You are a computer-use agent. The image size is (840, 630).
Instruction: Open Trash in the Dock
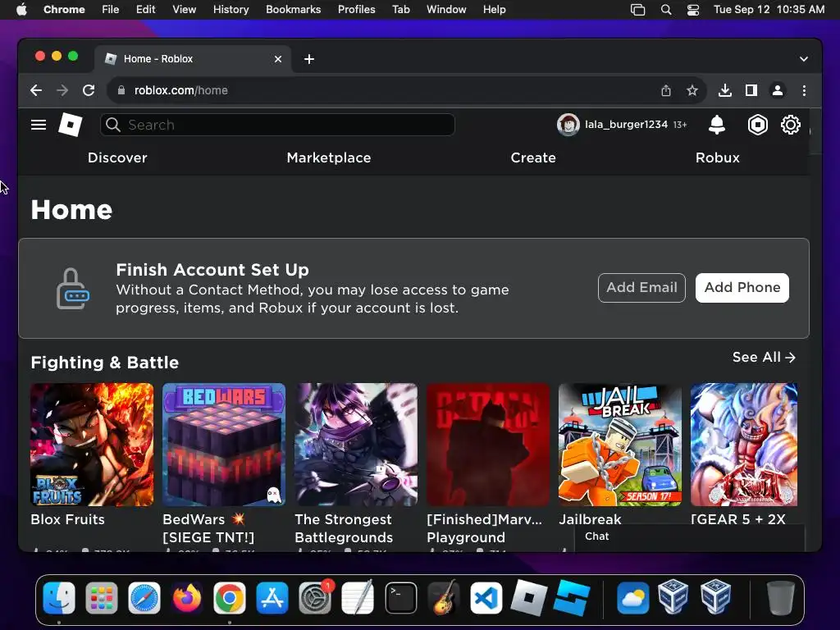781,597
